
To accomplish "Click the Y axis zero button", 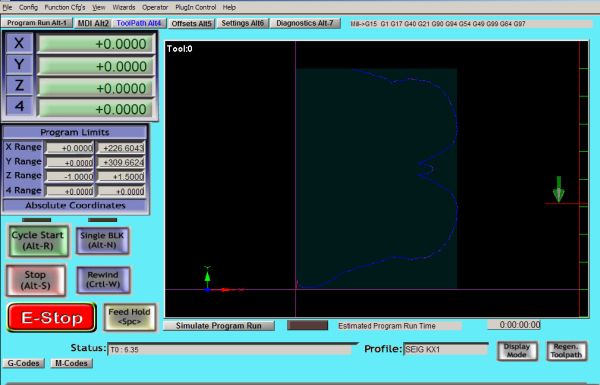I will pyautogui.click(x=19, y=65).
